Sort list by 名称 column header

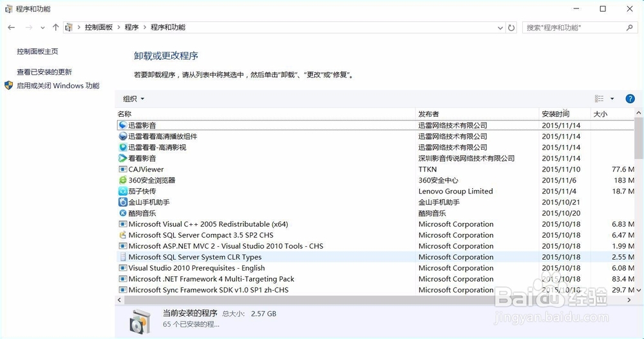(x=266, y=114)
